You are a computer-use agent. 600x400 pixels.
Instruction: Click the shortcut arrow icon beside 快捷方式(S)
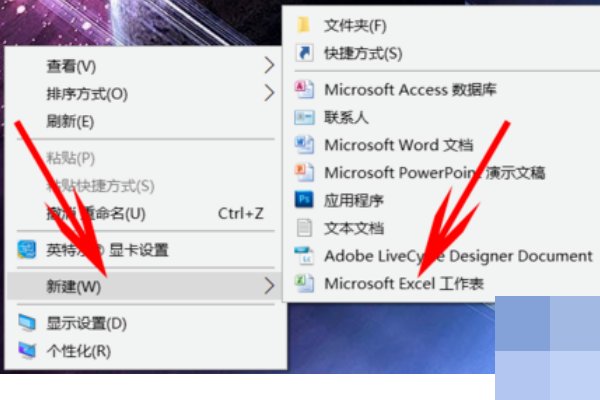pos(304,53)
